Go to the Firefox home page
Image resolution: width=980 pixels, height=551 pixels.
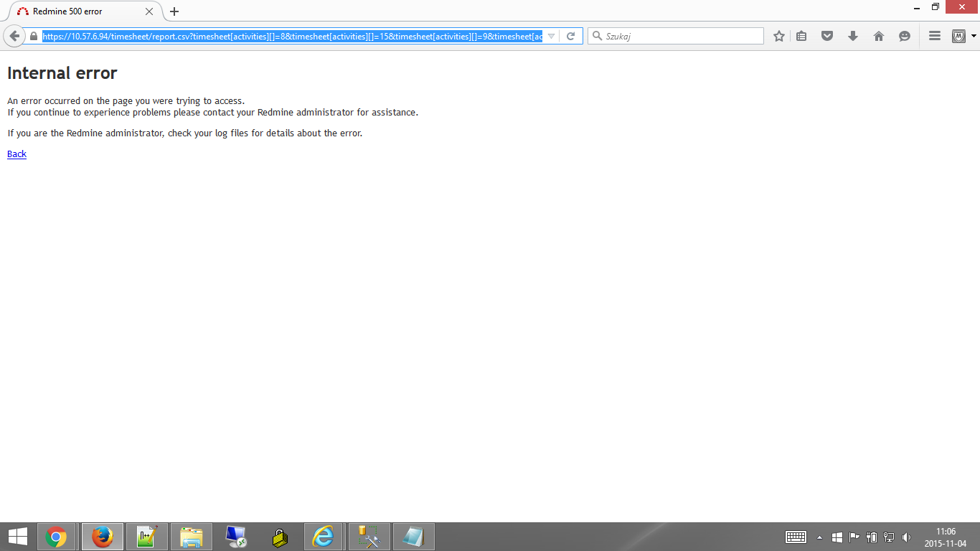coord(879,36)
